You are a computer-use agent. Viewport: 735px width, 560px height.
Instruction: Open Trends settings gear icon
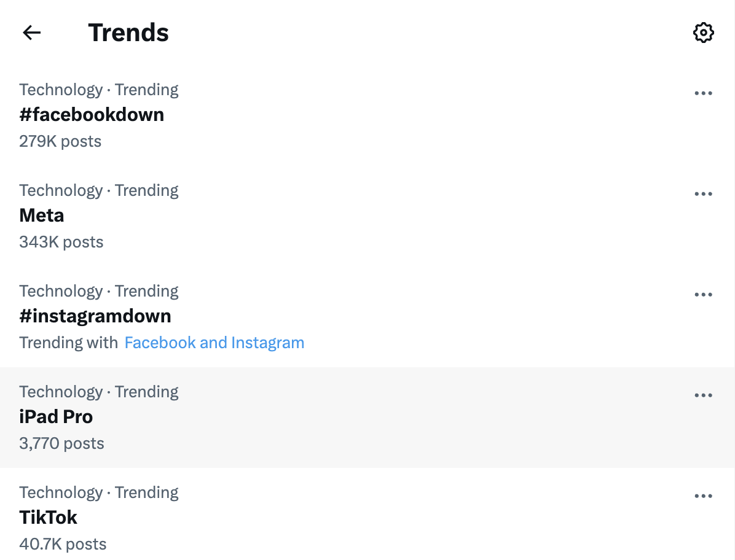click(x=703, y=33)
